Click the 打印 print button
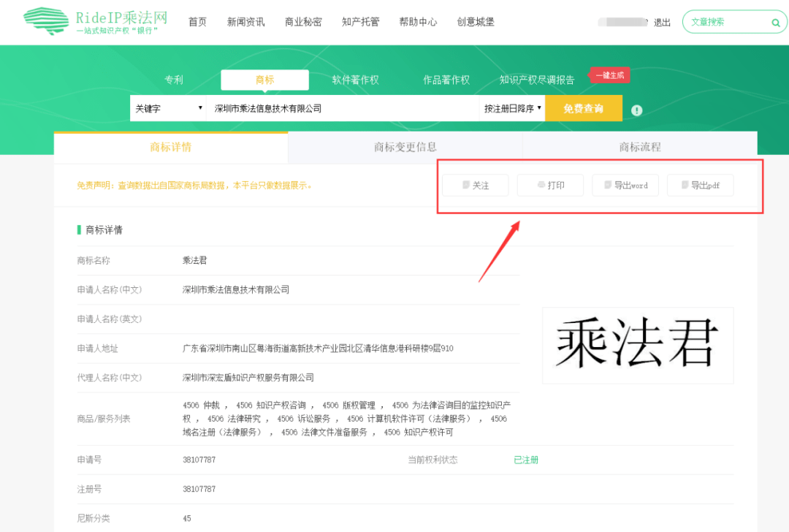The width and height of the screenshot is (789, 532). point(550,185)
